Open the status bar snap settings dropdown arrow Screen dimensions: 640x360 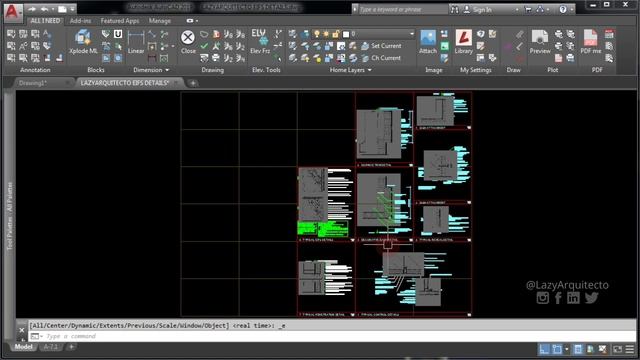coord(567,349)
